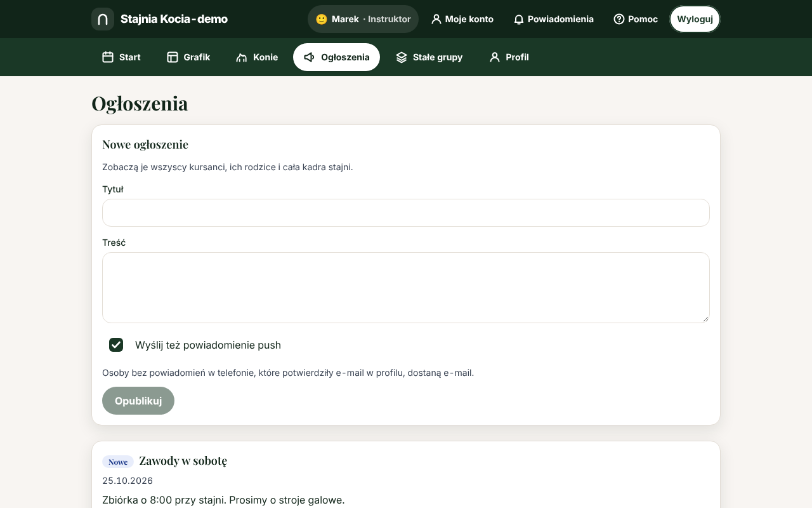Click the Wyloguj button
The width and height of the screenshot is (812, 508).
coord(695,19)
